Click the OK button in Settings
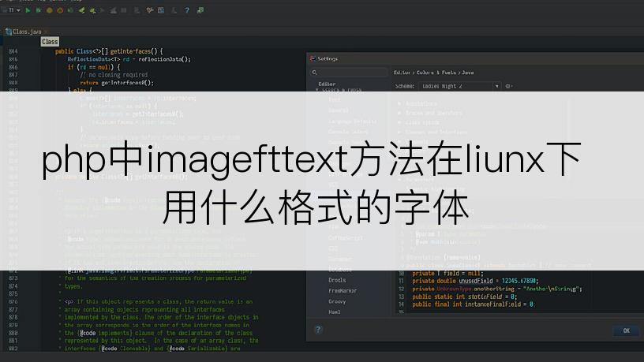The image size is (644, 362). (x=626, y=330)
